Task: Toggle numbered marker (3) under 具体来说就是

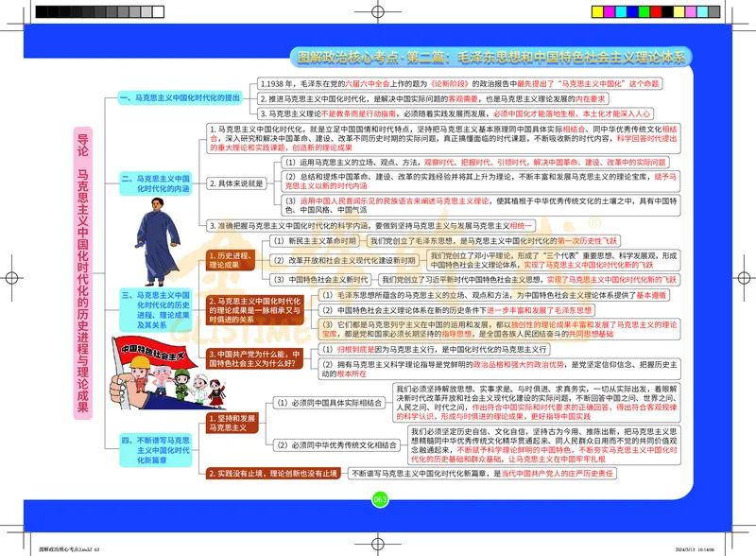Action: click(290, 200)
